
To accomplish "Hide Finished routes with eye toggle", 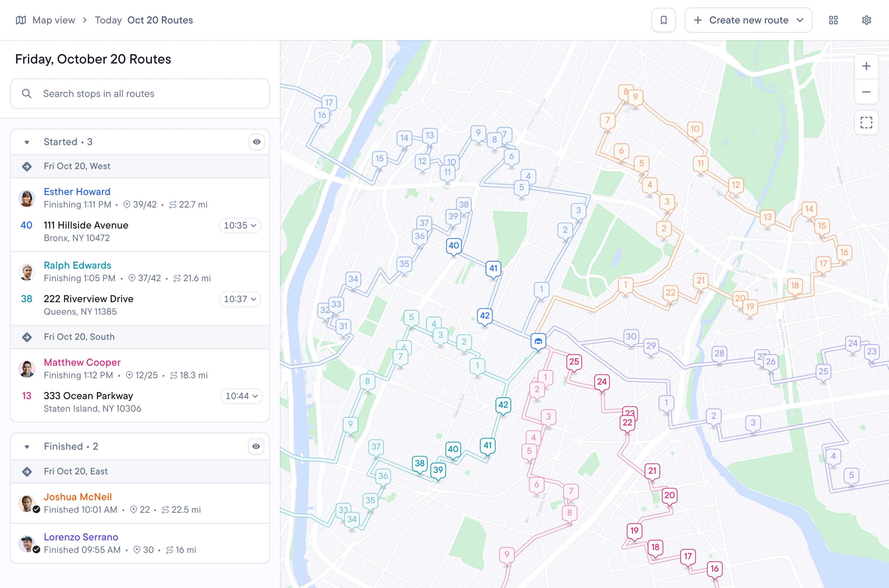I will [256, 447].
